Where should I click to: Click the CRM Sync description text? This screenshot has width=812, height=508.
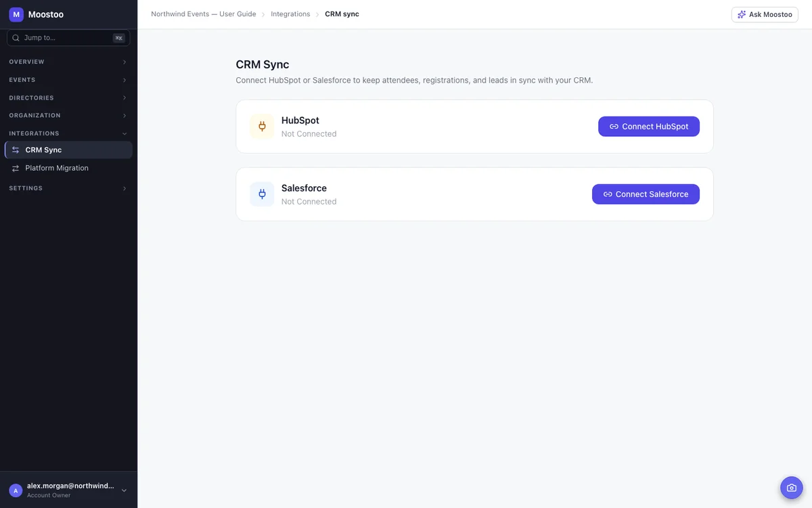tap(414, 81)
